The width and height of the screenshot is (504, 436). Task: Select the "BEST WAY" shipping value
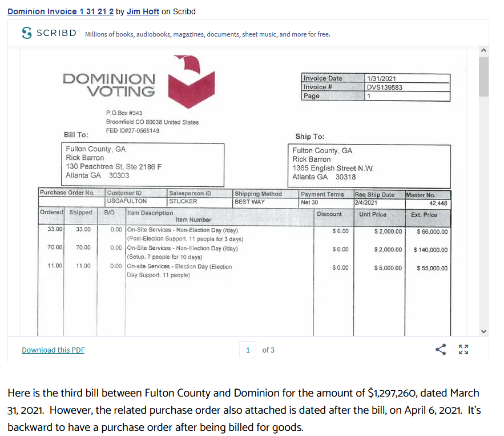pyautogui.click(x=249, y=202)
